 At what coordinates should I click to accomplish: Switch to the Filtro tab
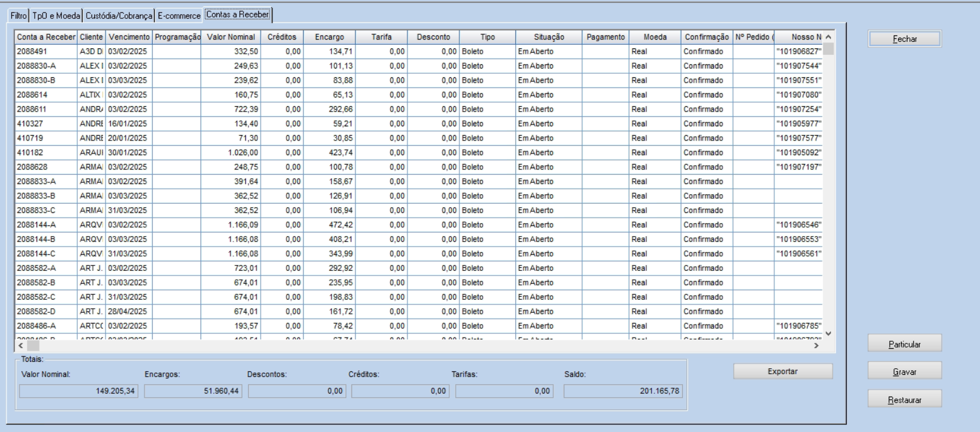pyautogui.click(x=19, y=16)
